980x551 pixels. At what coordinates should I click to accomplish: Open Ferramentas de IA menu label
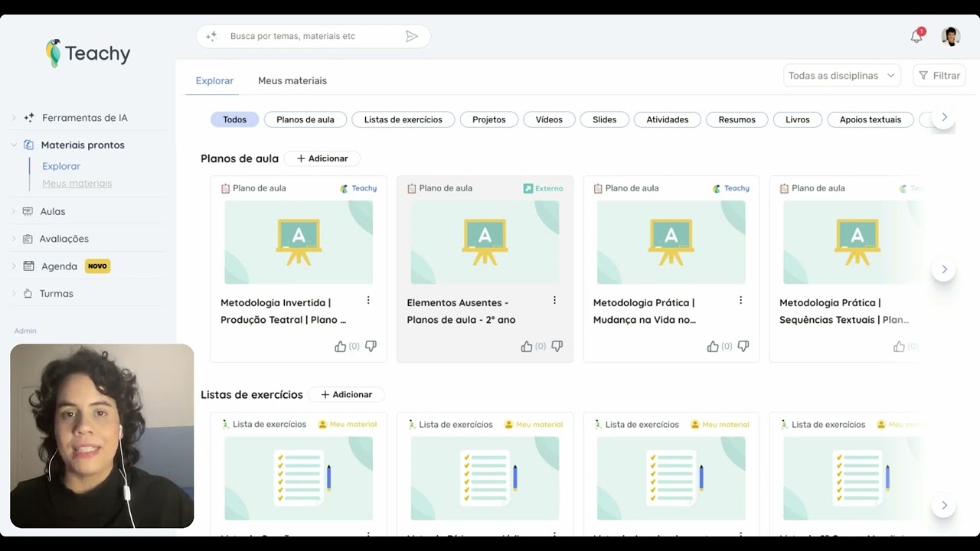pos(85,118)
